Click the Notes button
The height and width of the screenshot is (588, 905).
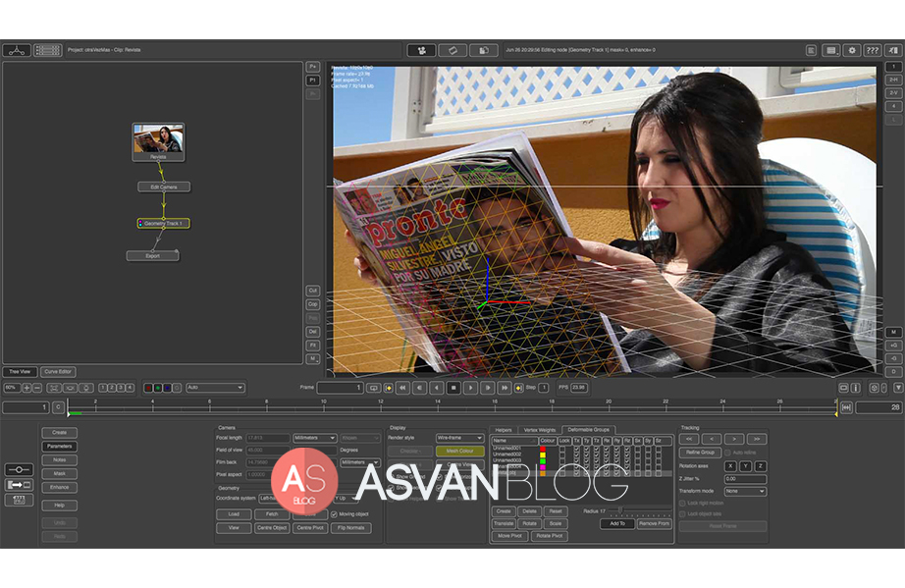(x=60, y=460)
